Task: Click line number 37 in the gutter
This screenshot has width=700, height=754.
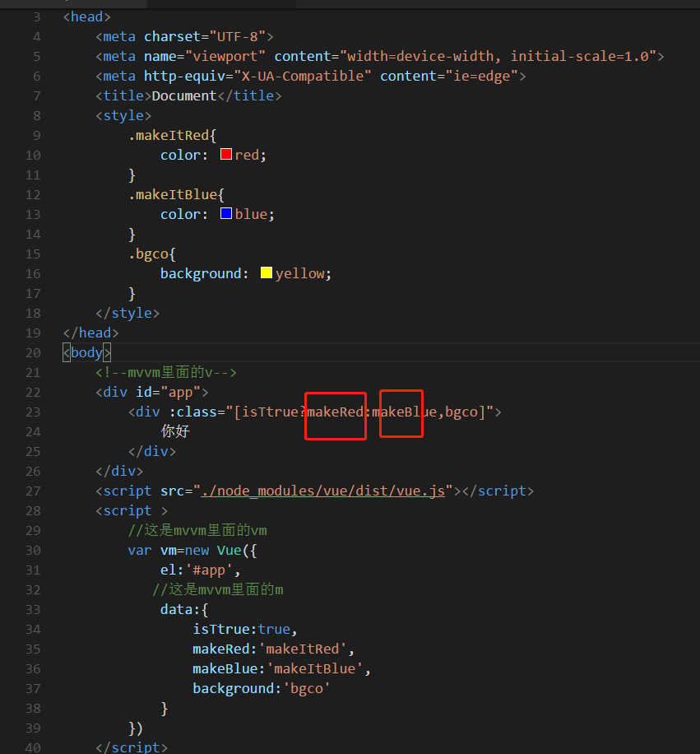Action: pyautogui.click(x=33, y=689)
